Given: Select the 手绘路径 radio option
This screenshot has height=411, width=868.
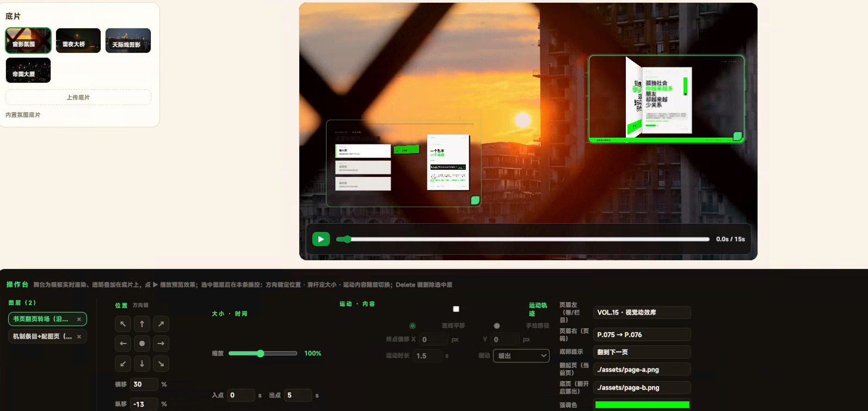Looking at the screenshot, I should point(497,326).
